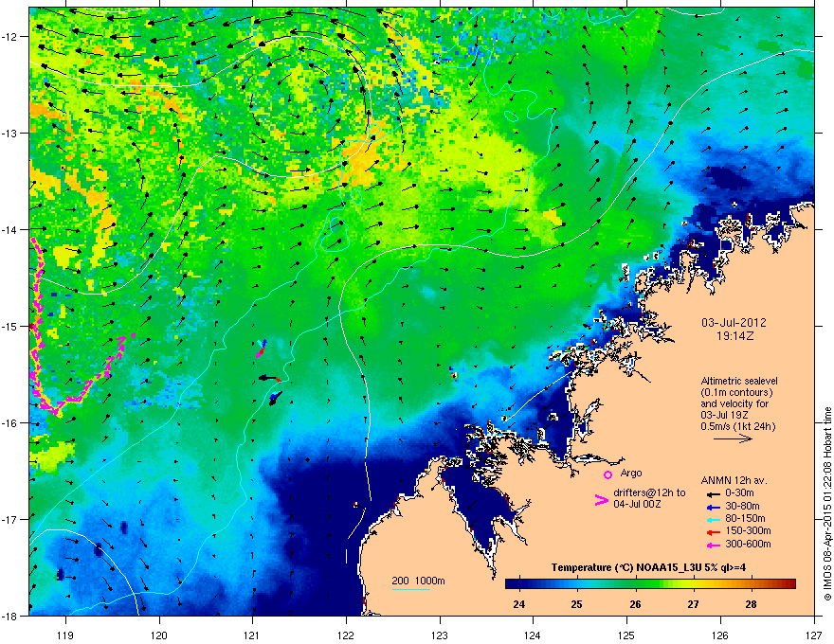Screen dimensions: 834x644
Task: Click the '30-80m' depth label
Action: point(742,507)
